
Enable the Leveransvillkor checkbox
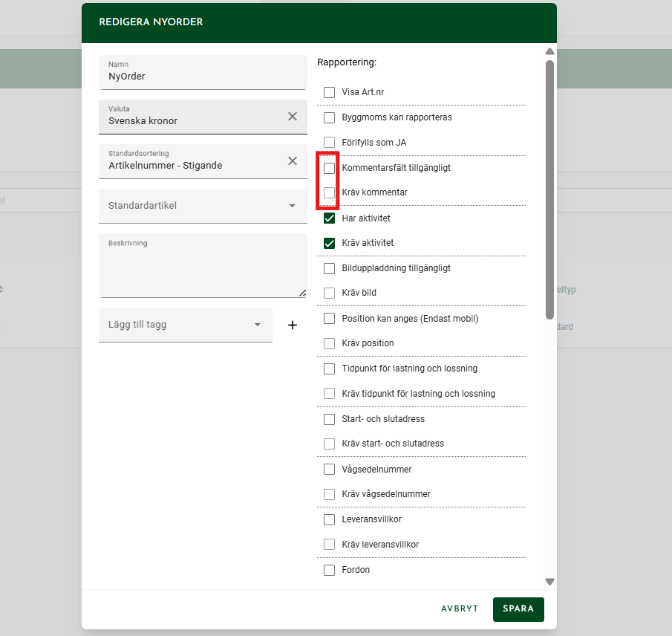pyautogui.click(x=329, y=519)
